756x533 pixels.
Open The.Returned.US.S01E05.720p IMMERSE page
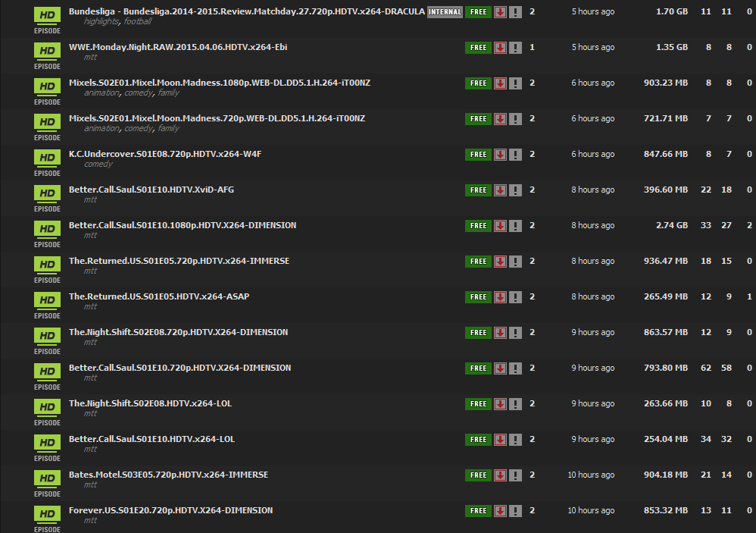(x=180, y=262)
